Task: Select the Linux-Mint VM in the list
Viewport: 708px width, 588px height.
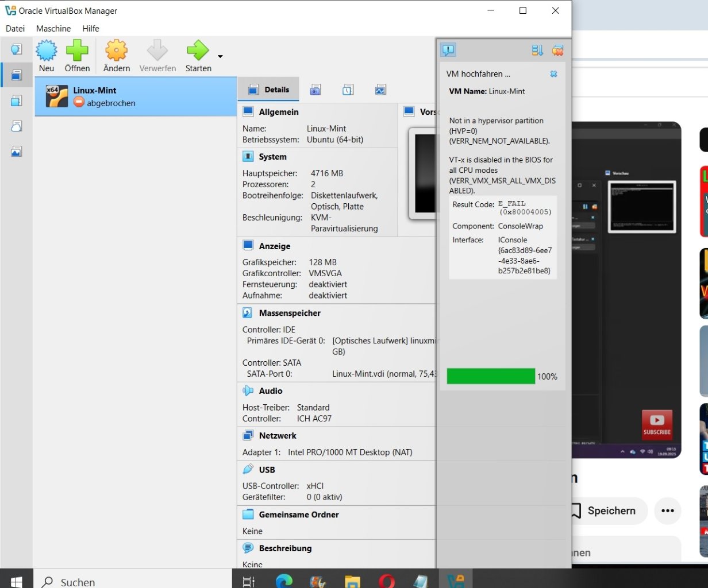Action: coord(136,96)
